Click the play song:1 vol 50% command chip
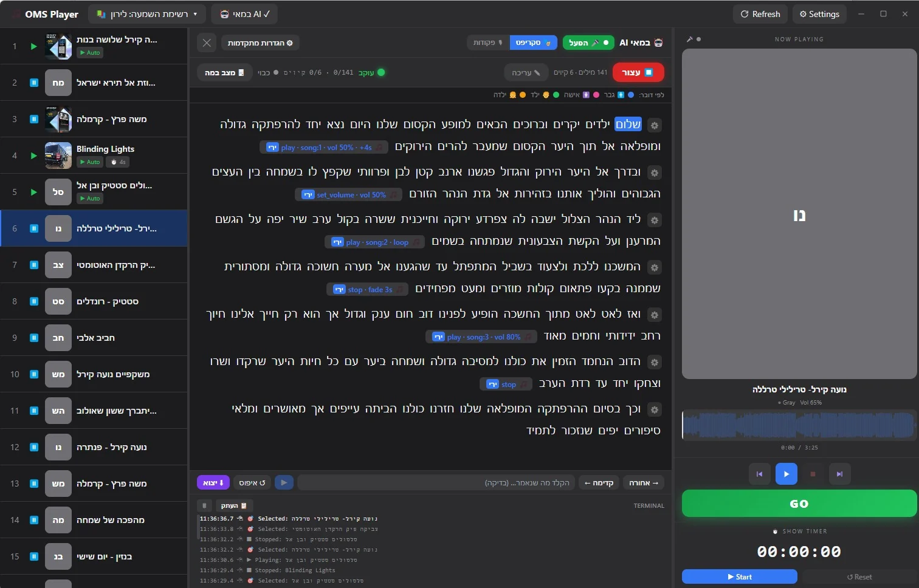Viewport: 919px width, 588px height. [x=323, y=147]
